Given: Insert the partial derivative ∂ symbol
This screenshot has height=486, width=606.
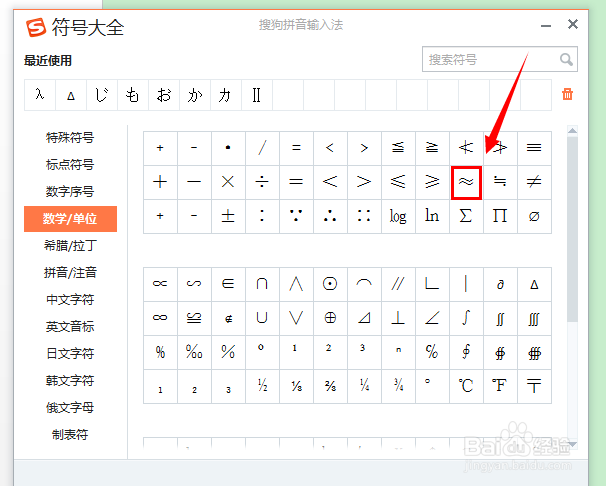Looking at the screenshot, I should 500,284.
